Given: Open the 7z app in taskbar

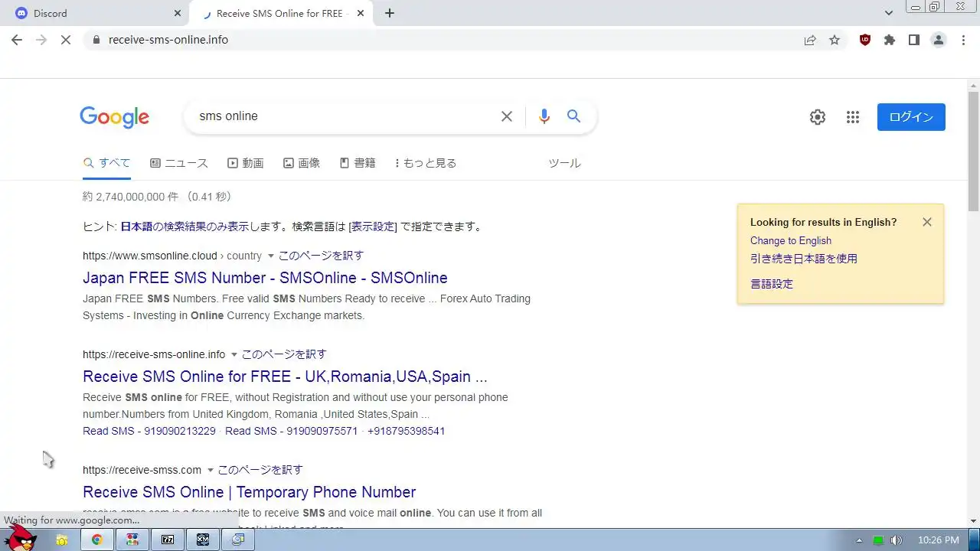Looking at the screenshot, I should pos(168,540).
